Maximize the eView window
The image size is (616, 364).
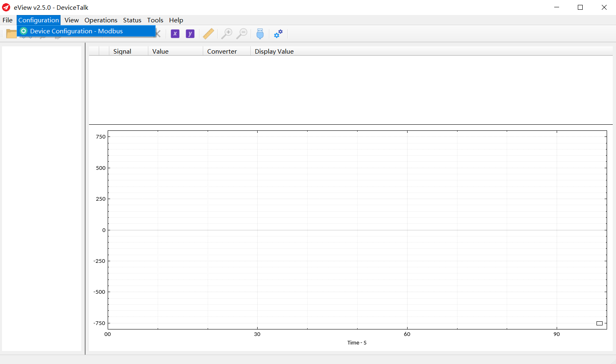pos(580,7)
